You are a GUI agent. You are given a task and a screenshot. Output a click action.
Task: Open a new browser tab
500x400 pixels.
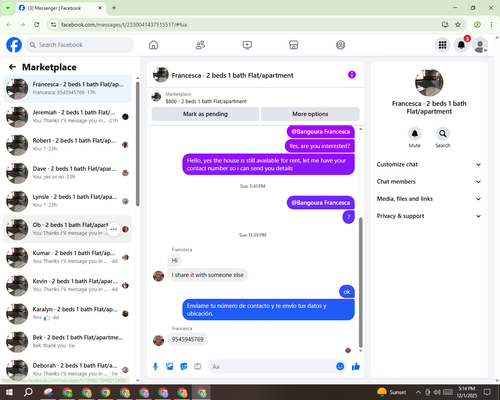114,8
